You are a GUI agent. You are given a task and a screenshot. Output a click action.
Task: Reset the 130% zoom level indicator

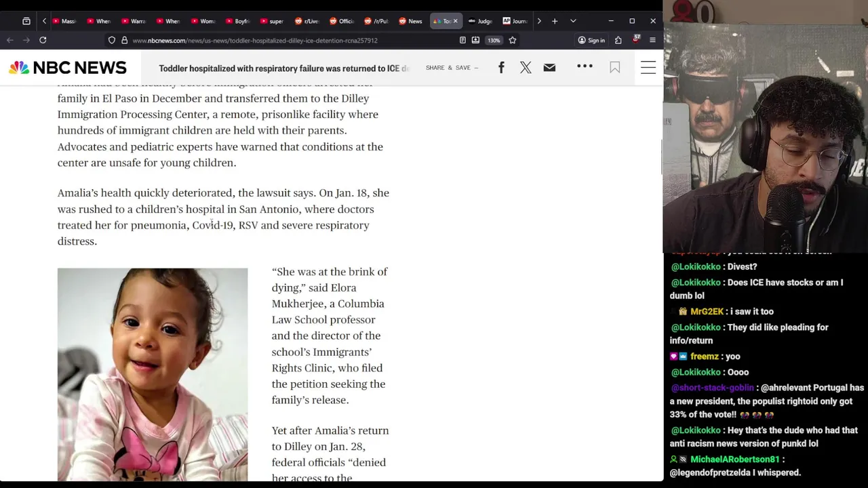pos(494,40)
